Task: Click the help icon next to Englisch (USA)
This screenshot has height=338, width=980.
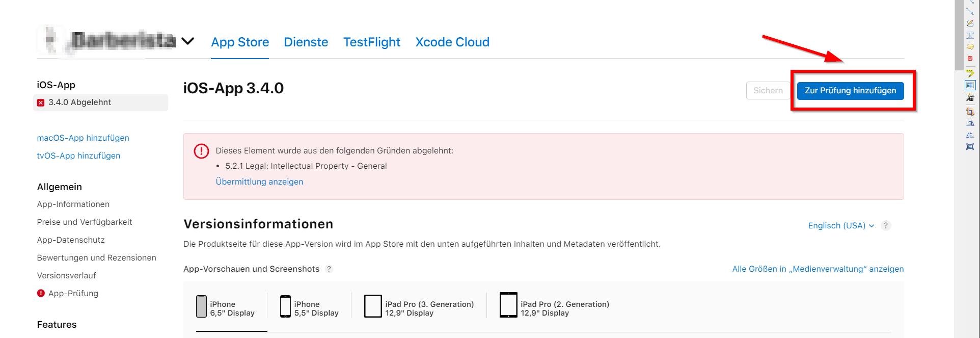Action: pyautogui.click(x=886, y=225)
